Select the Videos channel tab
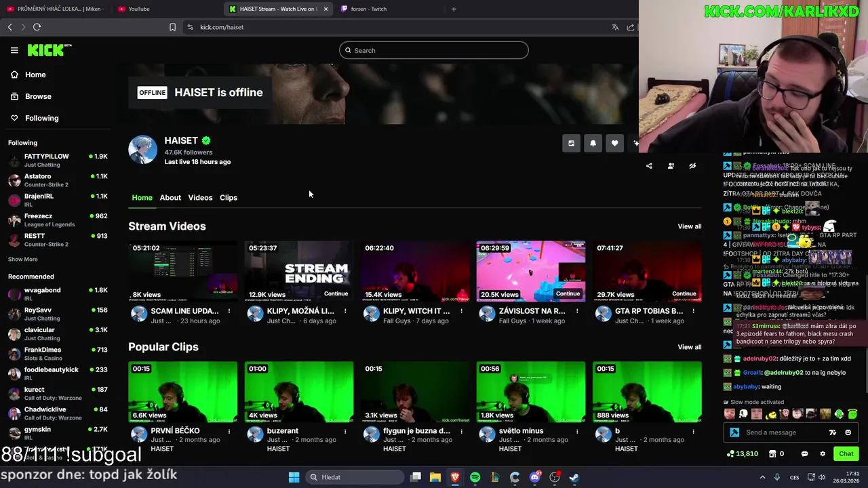This screenshot has height=488, width=868. pos(200,197)
